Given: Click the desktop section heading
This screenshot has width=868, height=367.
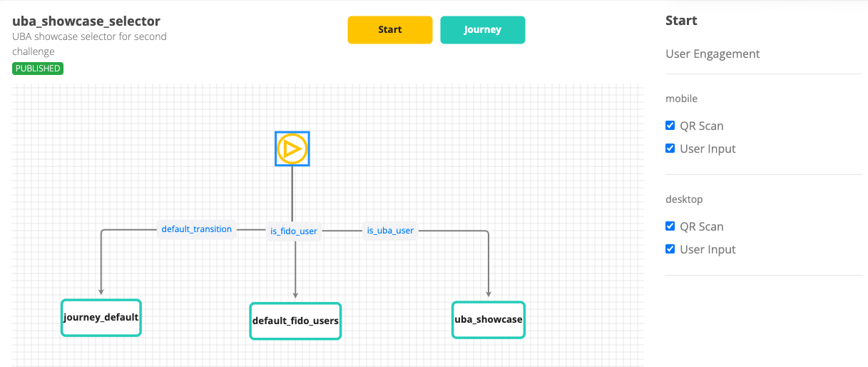Looking at the screenshot, I should [684, 199].
